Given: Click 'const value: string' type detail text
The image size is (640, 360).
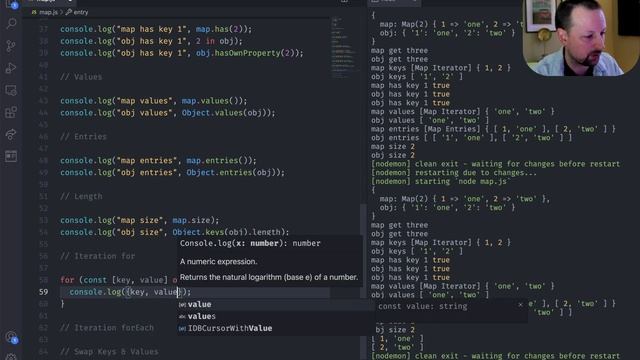Looking at the screenshot, I should tap(422, 306).
